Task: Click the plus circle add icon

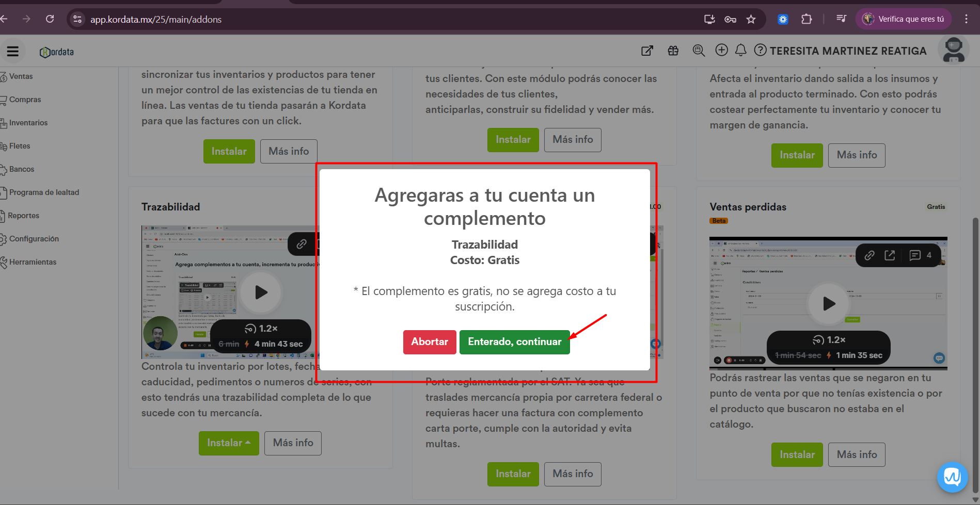Action: point(721,50)
